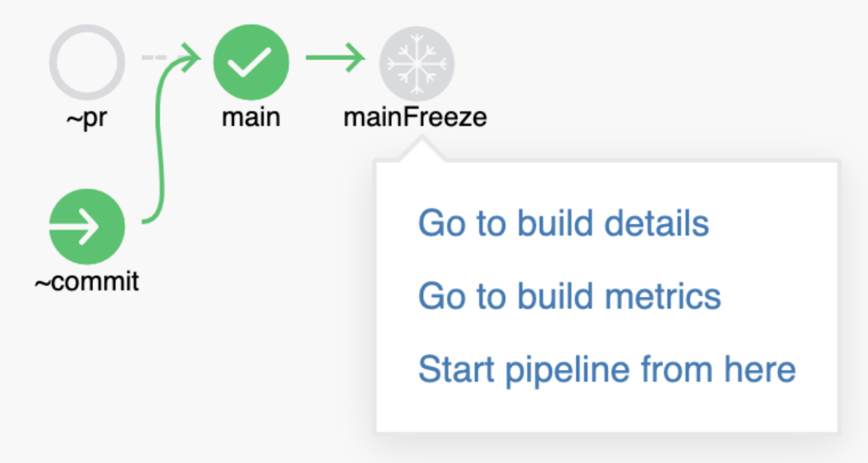Select the green ~commit arrow node

pyautogui.click(x=87, y=227)
